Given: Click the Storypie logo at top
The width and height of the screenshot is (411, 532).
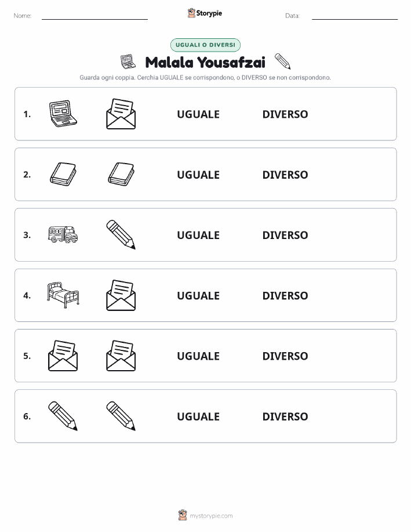Looking at the screenshot, I should pyautogui.click(x=205, y=13).
